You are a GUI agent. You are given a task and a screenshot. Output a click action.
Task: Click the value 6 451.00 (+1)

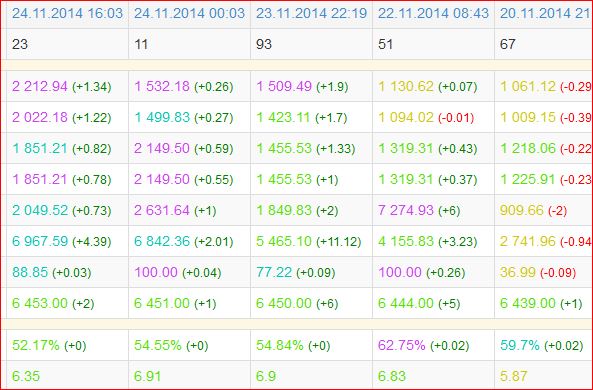(x=175, y=303)
